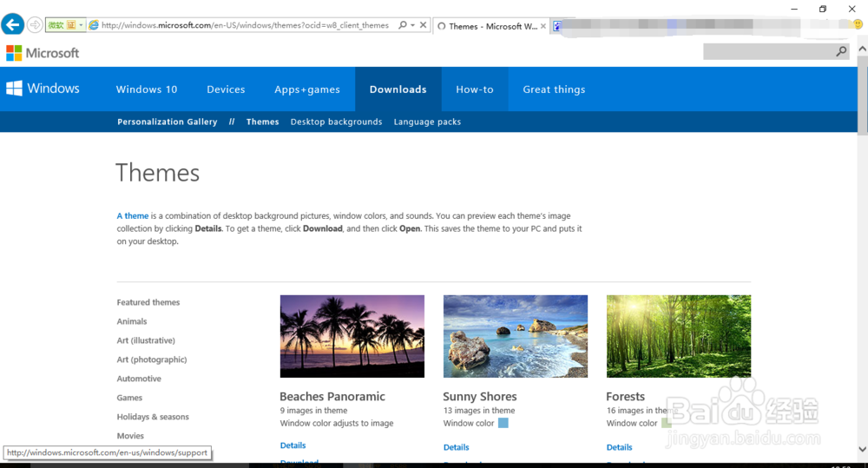Viewport: 868px width, 468px height.
Task: Select Art (photographic) category
Action: (152, 359)
